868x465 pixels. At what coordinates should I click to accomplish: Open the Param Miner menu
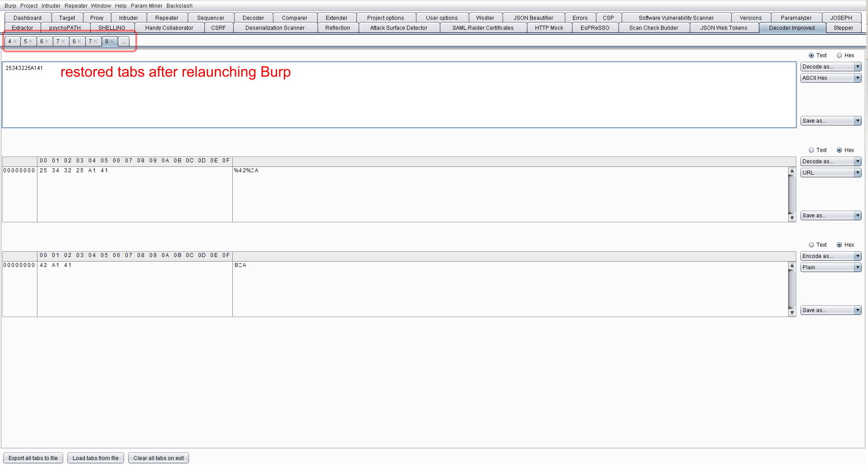(x=147, y=6)
